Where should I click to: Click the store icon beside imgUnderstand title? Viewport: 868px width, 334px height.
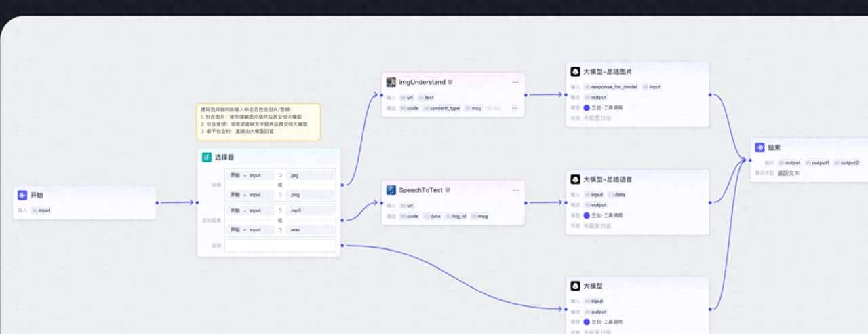[x=450, y=82]
